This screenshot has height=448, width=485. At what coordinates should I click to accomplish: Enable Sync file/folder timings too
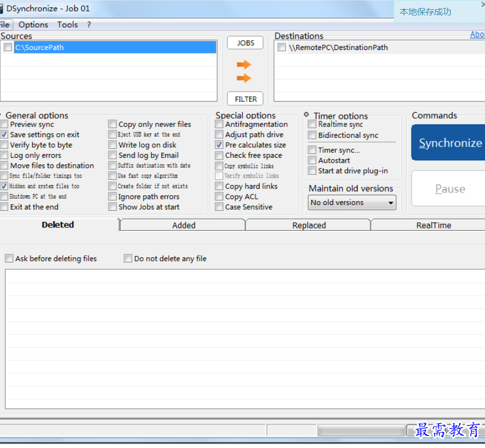click(x=4, y=176)
